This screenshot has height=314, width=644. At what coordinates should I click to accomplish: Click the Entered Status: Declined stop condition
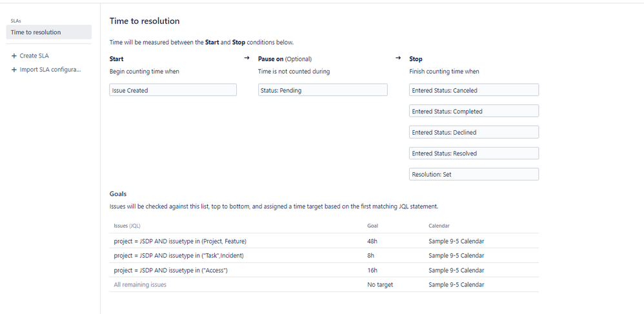point(474,132)
